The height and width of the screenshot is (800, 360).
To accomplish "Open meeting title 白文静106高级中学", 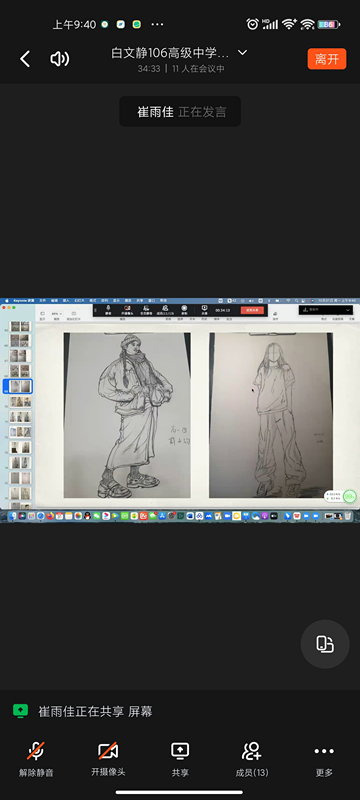I will point(170,53).
